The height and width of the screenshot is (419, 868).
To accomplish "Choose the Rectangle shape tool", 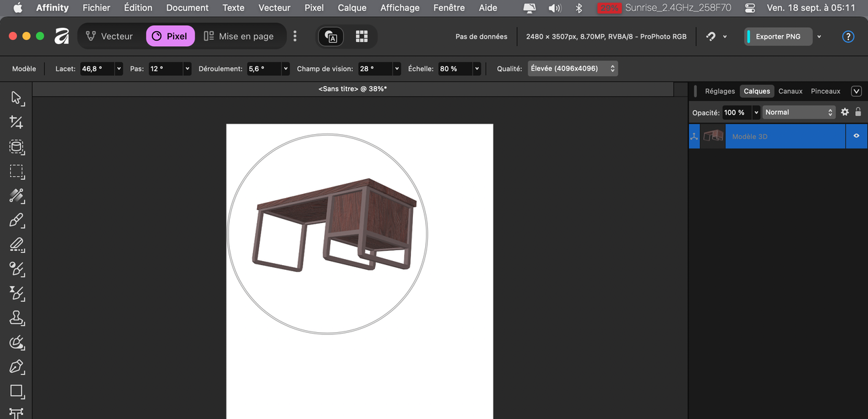I will [16, 391].
